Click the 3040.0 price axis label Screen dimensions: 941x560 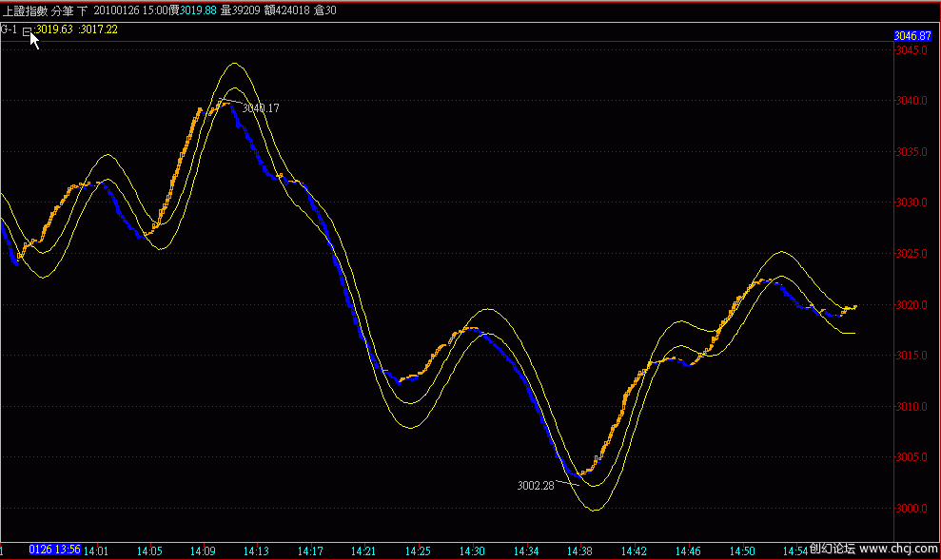click(911, 101)
